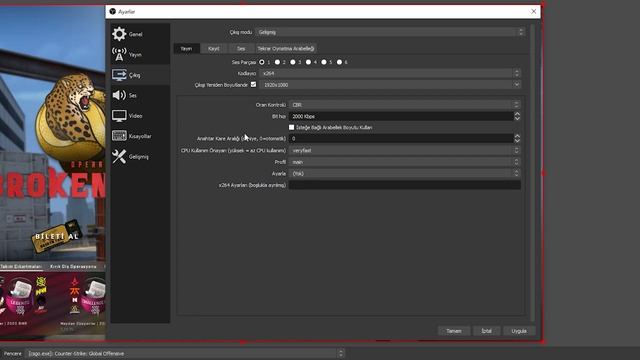Switch to the Yayın output tab

tap(187, 48)
